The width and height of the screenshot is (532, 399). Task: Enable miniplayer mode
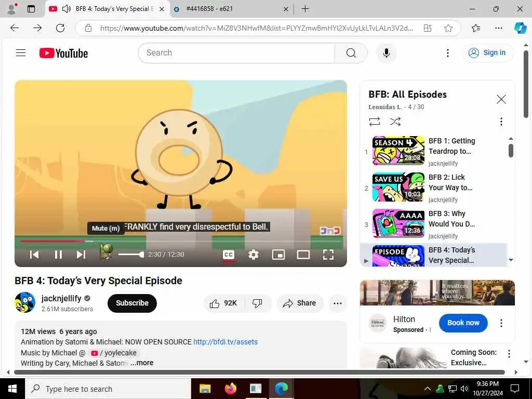coord(278,255)
